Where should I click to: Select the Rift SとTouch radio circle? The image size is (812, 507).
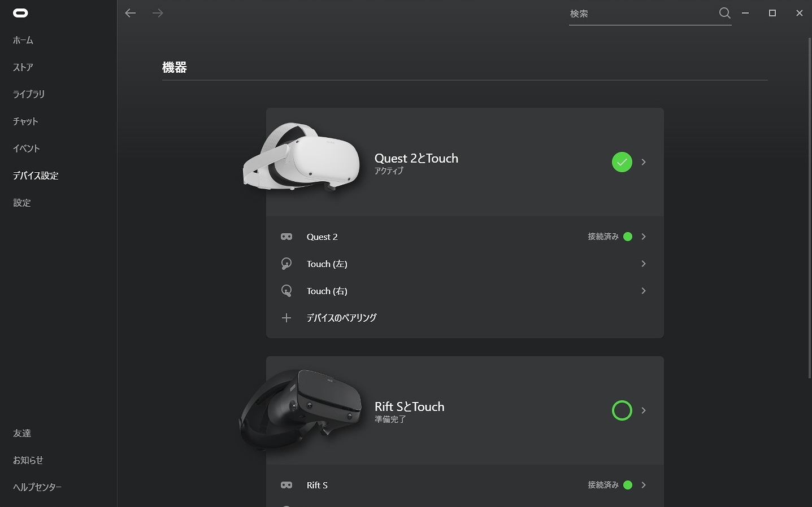[x=622, y=410]
